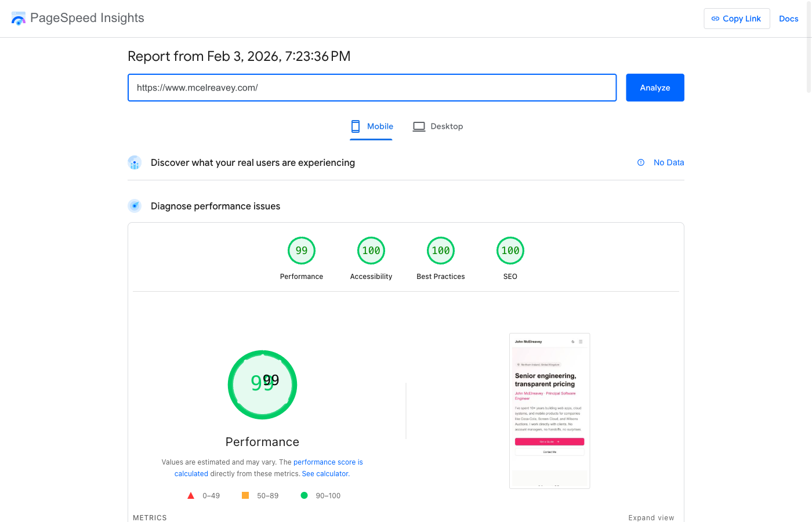
Task: Click the Copy Link button
Action: coord(737,18)
